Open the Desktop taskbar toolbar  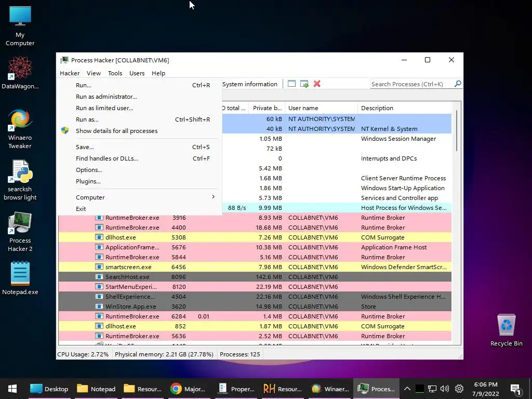coord(49,389)
